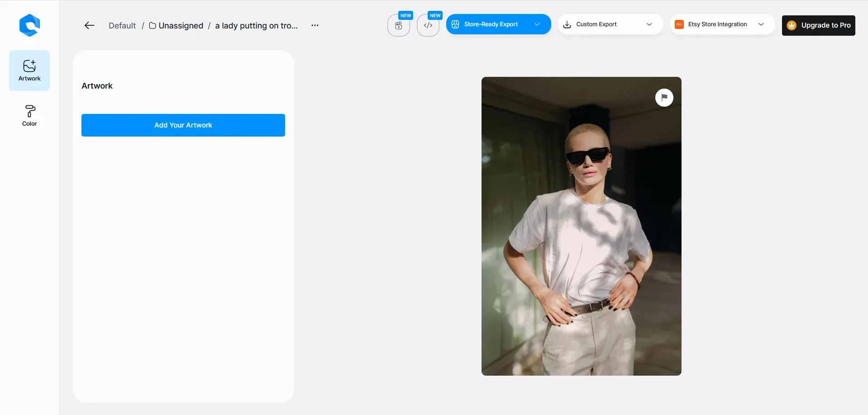
Task: Open the ellipsis menu next to project name
Action: click(x=315, y=25)
